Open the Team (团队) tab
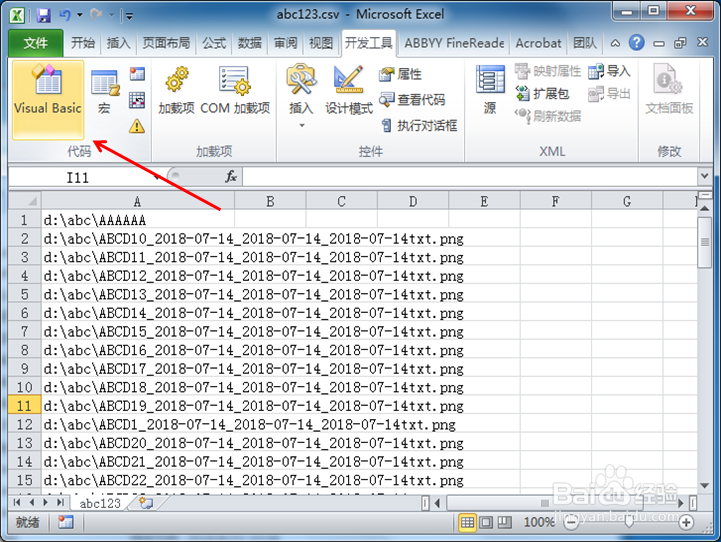 coord(584,43)
